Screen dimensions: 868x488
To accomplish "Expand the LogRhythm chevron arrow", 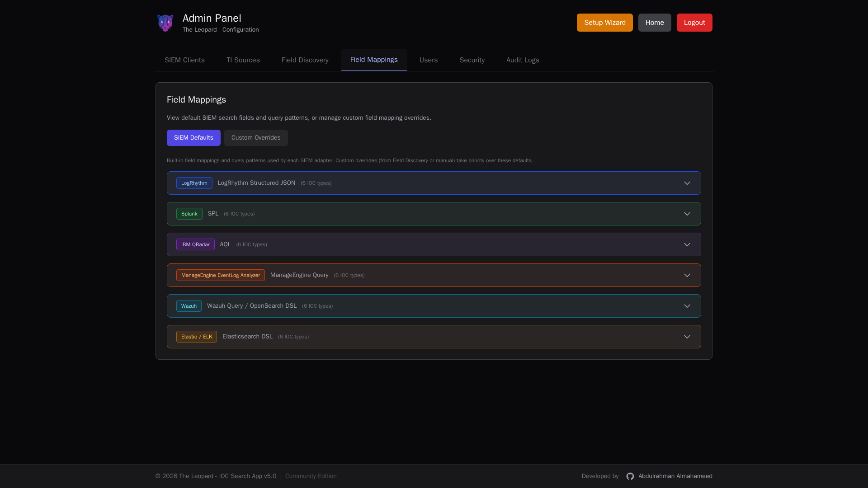I will (687, 183).
